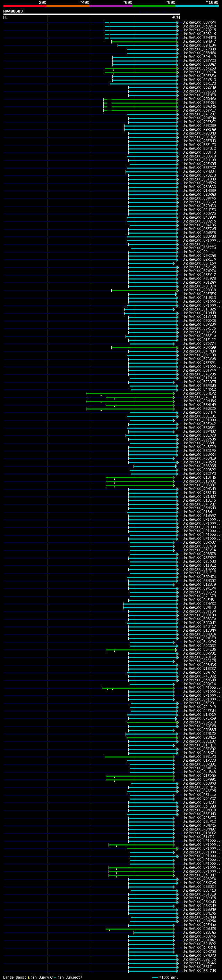Click the cyan ~100% identity color bar
This screenshot has width=222, height=980.
[x=197, y=6]
